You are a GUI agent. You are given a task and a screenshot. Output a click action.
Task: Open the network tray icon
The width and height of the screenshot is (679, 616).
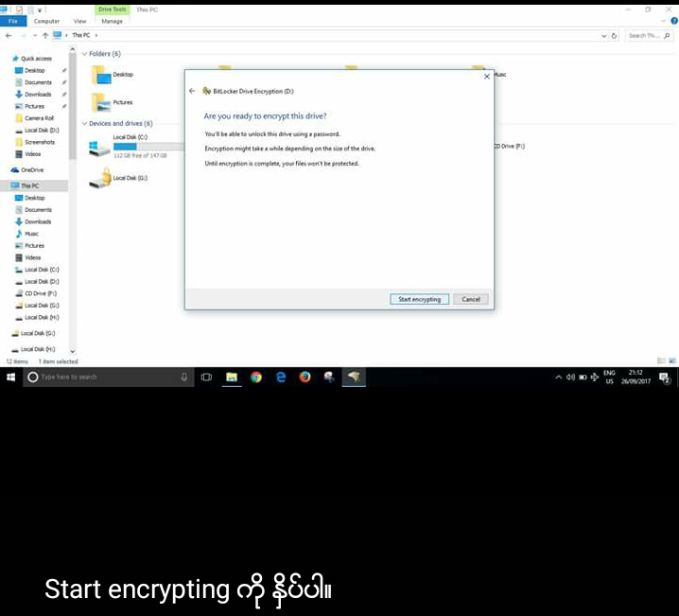(x=595, y=378)
